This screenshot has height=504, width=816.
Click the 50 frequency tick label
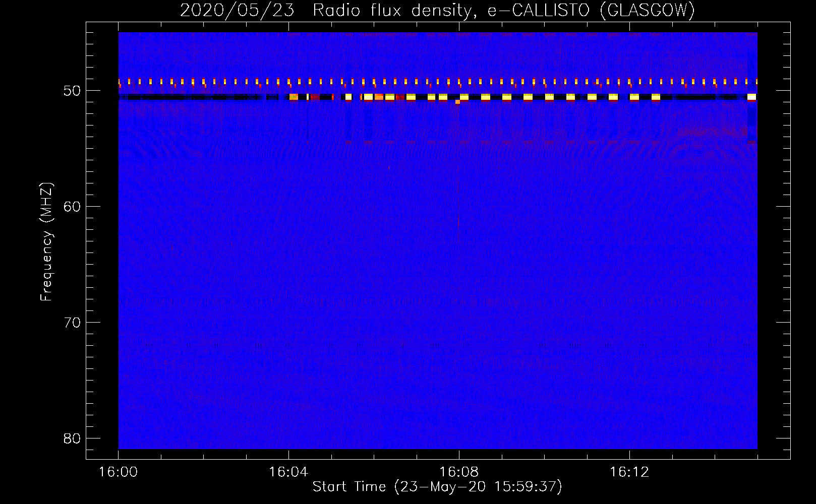click(72, 91)
